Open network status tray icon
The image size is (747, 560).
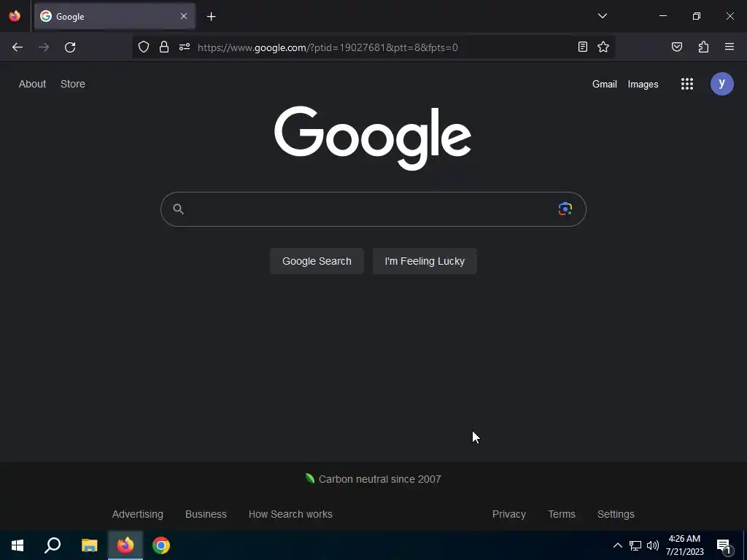click(635, 545)
